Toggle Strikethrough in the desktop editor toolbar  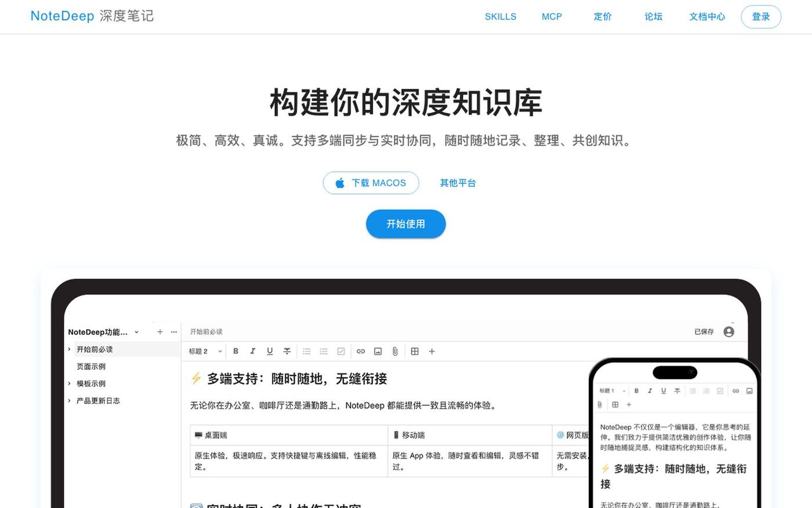coord(287,351)
